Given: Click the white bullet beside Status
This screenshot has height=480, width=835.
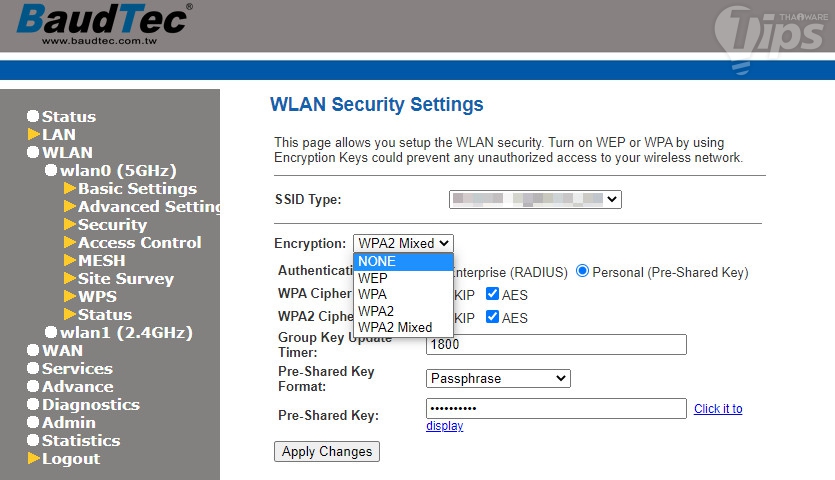Looking at the screenshot, I should tap(34, 117).
